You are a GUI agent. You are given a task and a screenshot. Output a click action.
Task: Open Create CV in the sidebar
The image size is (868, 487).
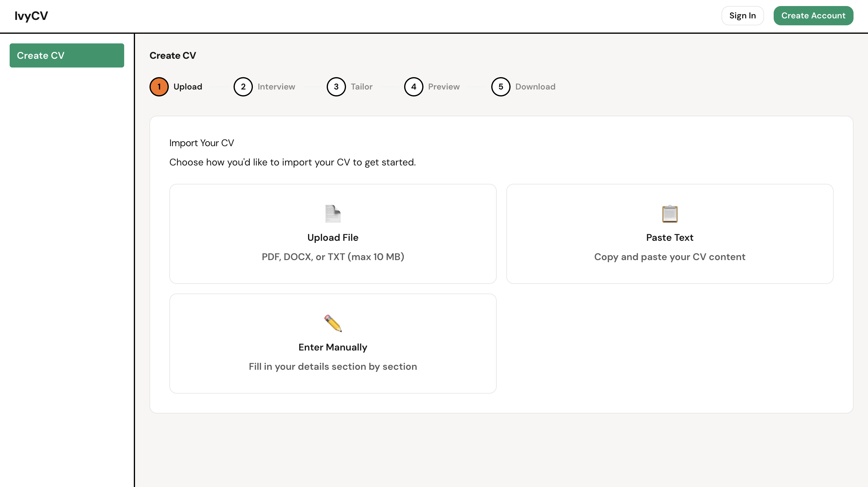[x=67, y=55]
